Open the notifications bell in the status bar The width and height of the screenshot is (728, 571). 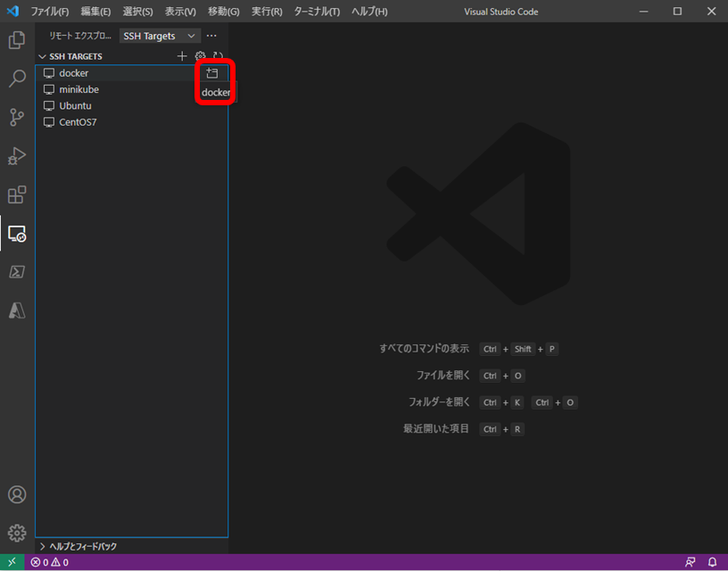(x=712, y=563)
